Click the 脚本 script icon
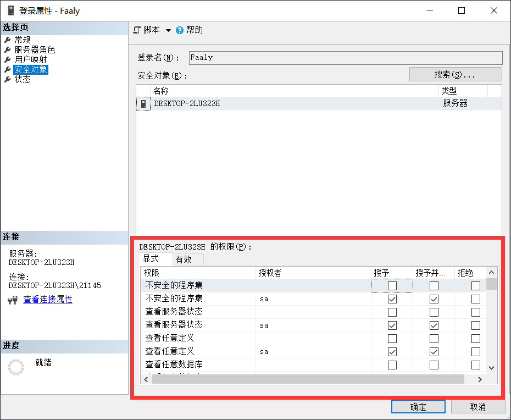 [137, 30]
